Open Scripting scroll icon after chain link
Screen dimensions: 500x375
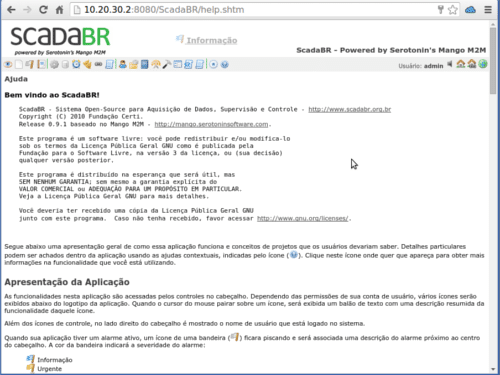click(x=109, y=64)
